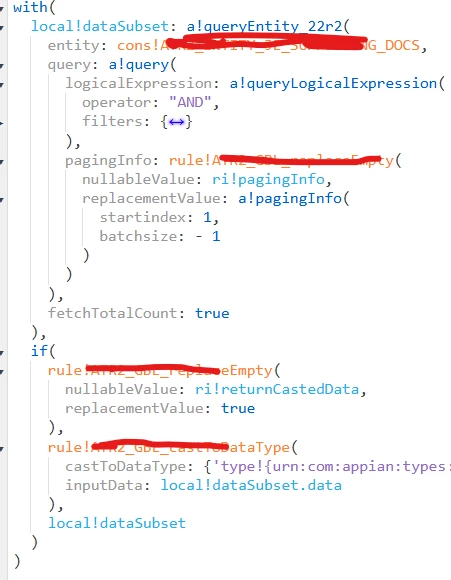The height and width of the screenshot is (580, 451).
Task: Click the 'a!query' function call
Action: click(138, 65)
